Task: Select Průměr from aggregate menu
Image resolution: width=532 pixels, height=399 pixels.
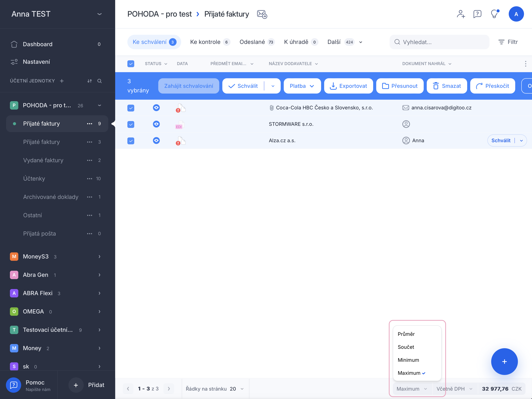Action: click(417, 334)
